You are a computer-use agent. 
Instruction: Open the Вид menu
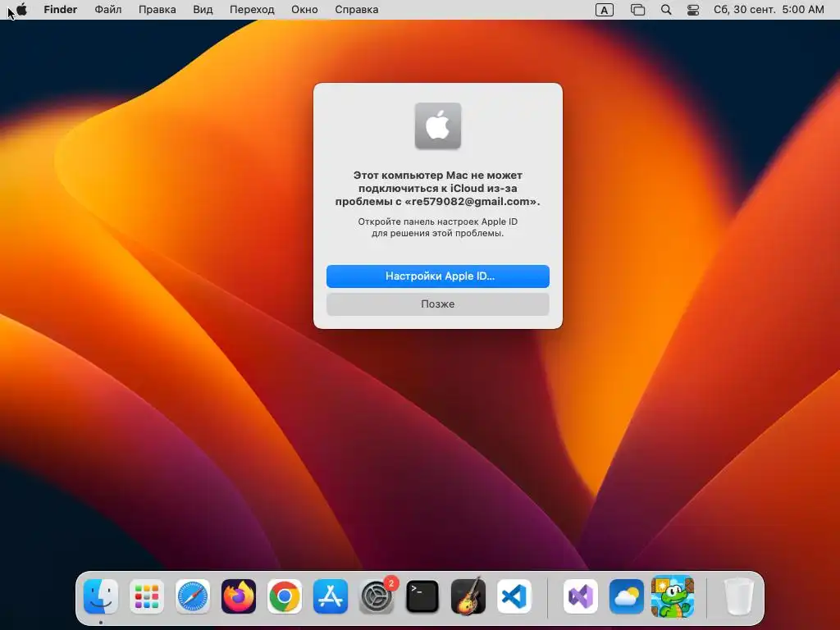click(x=203, y=10)
